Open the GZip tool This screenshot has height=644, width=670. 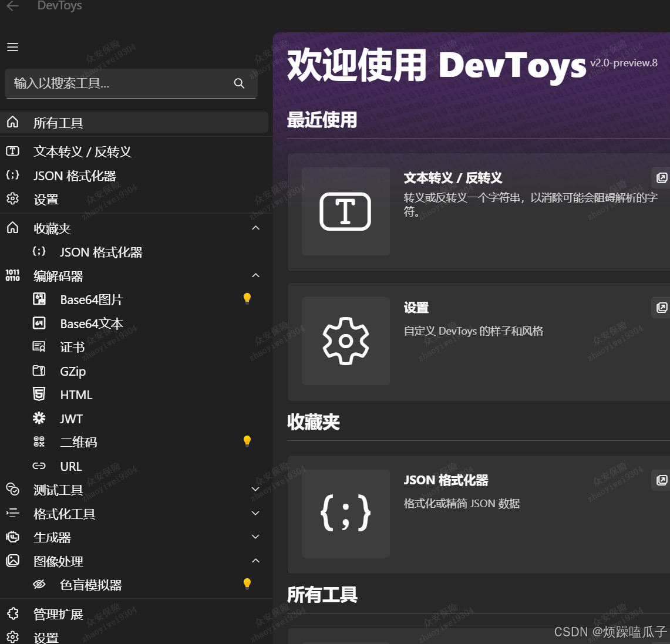(x=134, y=371)
